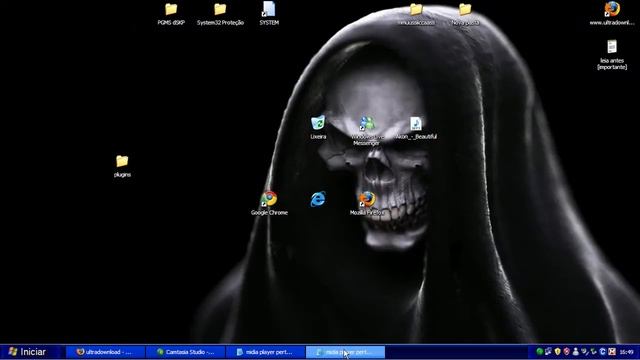Select the Google Chrome shortcut

pos(269,203)
